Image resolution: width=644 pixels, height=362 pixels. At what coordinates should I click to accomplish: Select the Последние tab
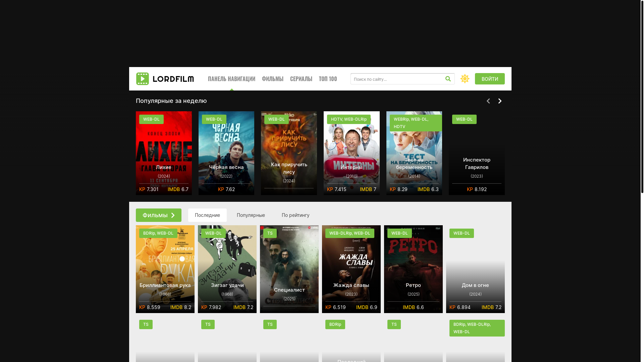pos(207,215)
